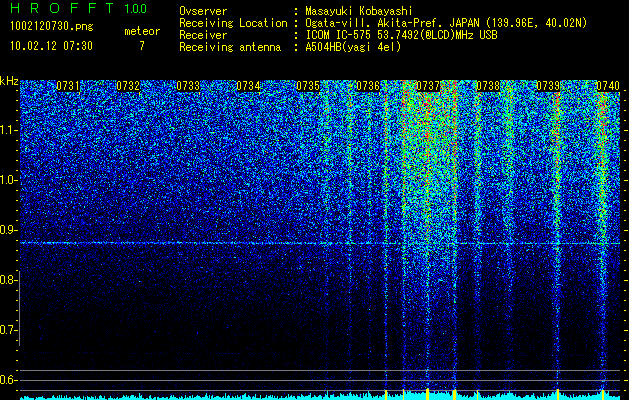Click the observer name Masayuki Kobayashi
The height and width of the screenshot is (400, 629).
(359, 11)
